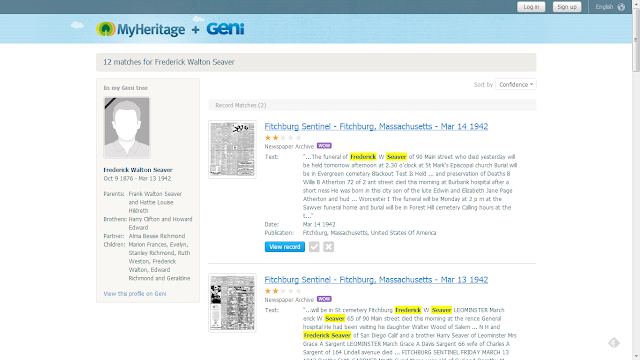640x360 pixels.
Task: Click the View record button
Action: pyautogui.click(x=284, y=247)
